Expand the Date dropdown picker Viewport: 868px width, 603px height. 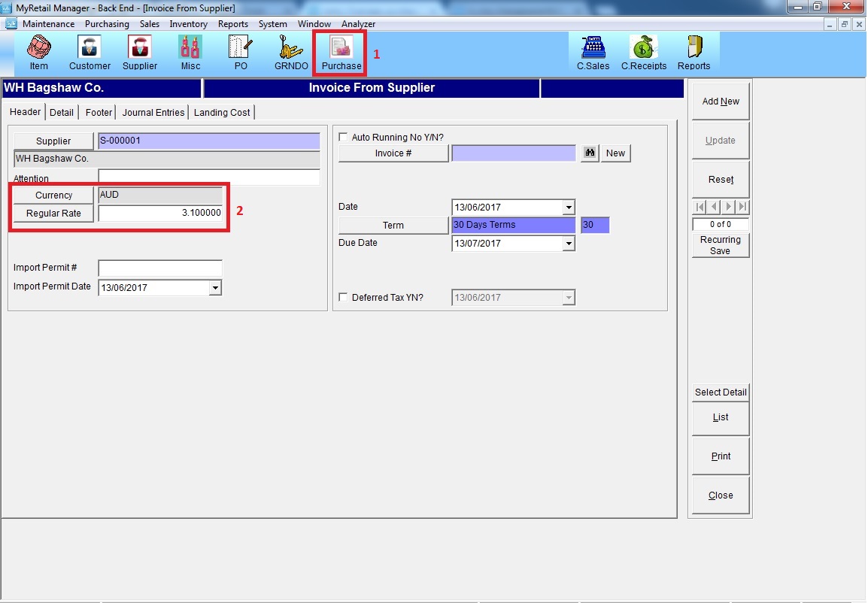point(569,208)
